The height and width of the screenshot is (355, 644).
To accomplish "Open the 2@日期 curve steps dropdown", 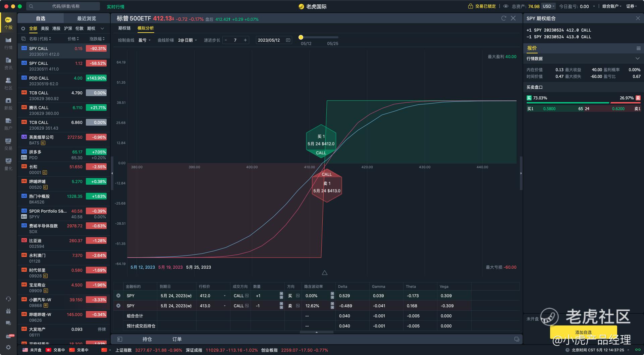I will tap(187, 40).
